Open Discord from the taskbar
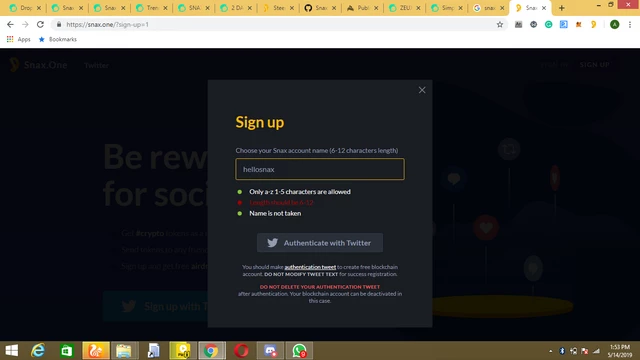The height and width of the screenshot is (360, 640). (x=270, y=351)
